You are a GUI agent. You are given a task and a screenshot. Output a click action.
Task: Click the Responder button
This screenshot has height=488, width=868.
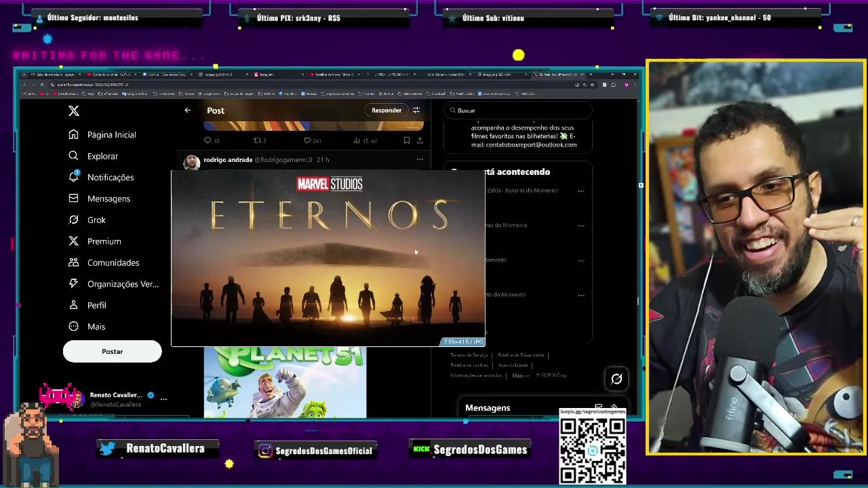tap(387, 110)
